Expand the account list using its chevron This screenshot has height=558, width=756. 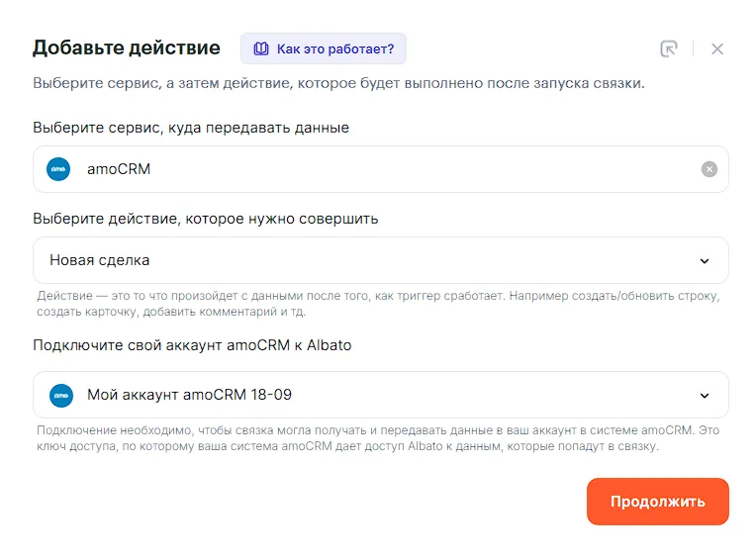[705, 396]
